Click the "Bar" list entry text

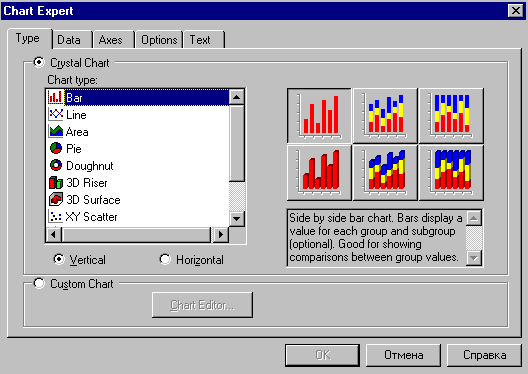point(74,98)
